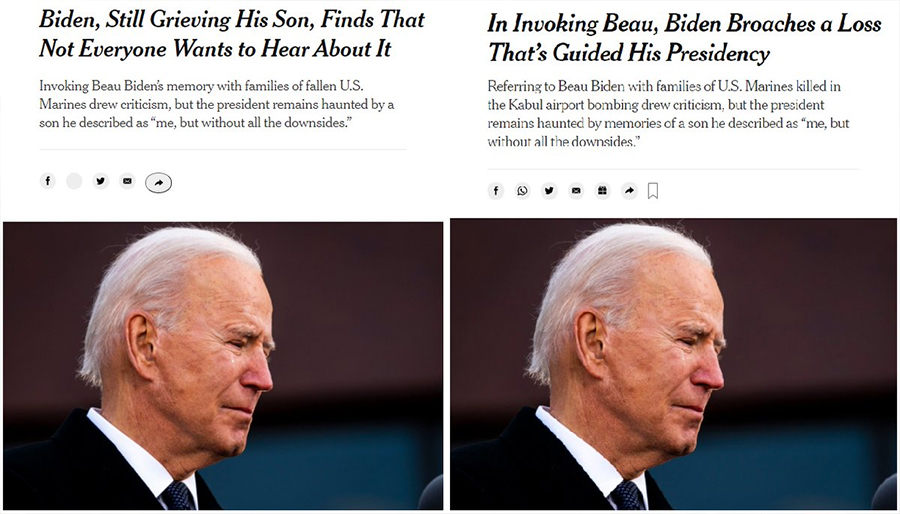Viewport: 900px width, 514px height.
Task: Open the photo below "In Invoking Beau" article
Action: click(672, 365)
